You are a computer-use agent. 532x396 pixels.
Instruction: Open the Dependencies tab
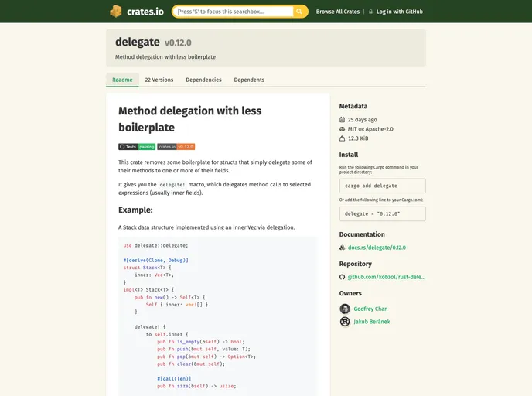click(203, 80)
